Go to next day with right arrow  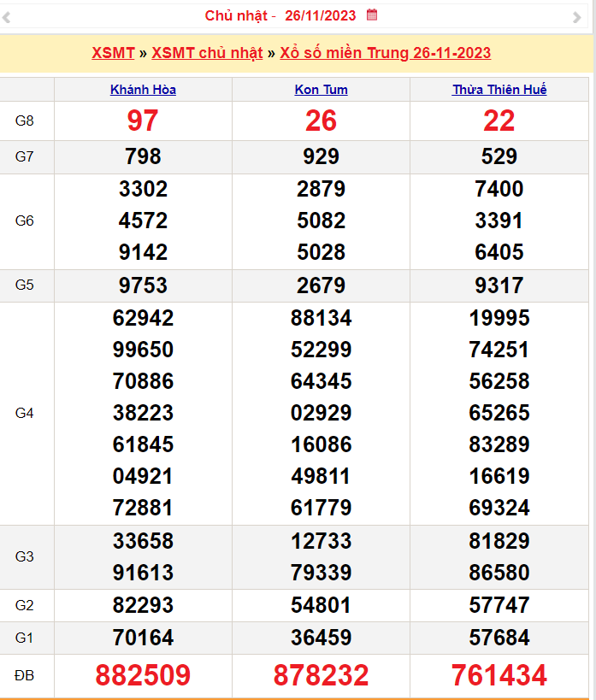577,17
